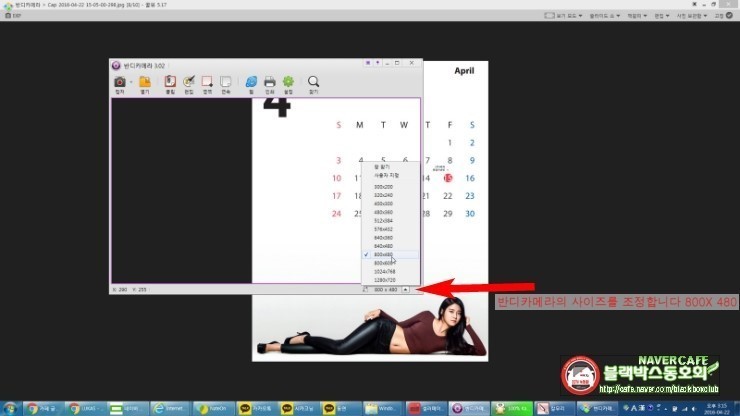740x416 pixels.
Task: Open the view mode dropdown in the viewer toolbar
Action: (x=563, y=16)
